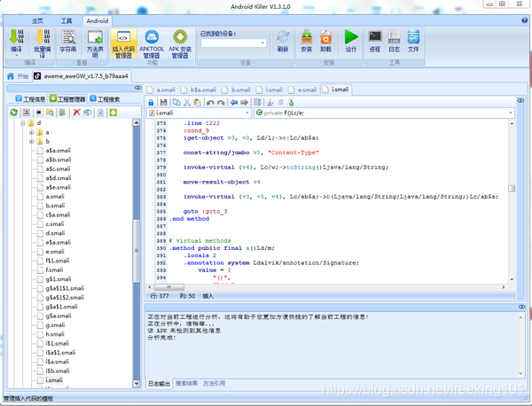
Task: Select the Android ribbon tab
Action: (x=97, y=20)
